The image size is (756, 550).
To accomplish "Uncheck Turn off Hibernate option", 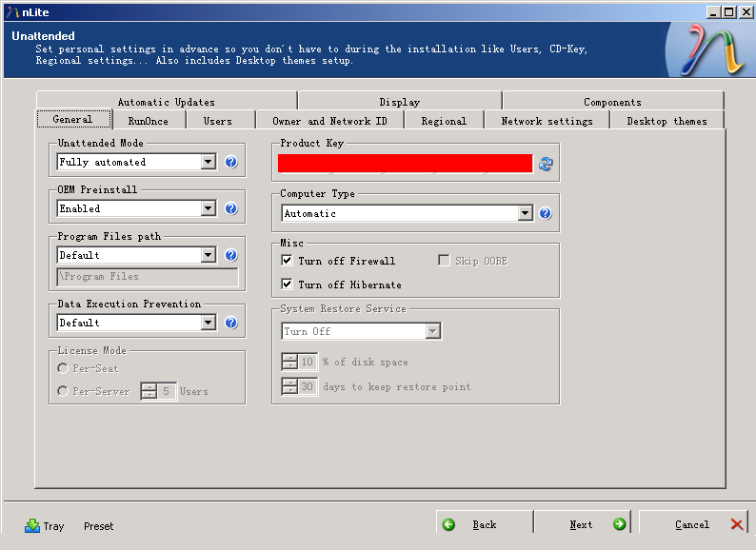I will [287, 285].
